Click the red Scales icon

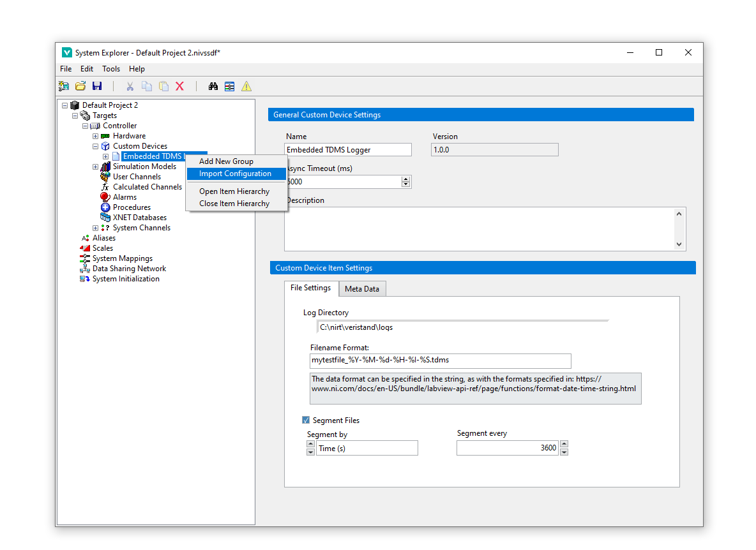85,248
